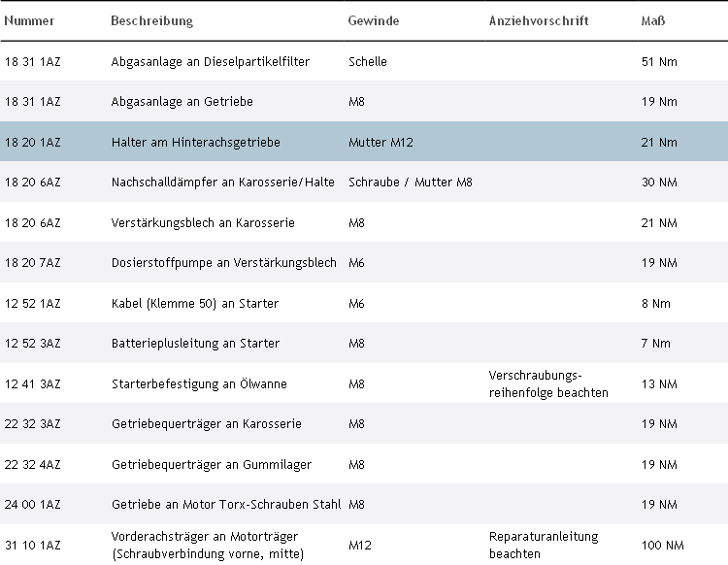
Task: Click Dosierstoffpumpe an Verstärkungsblech description
Action: click(x=224, y=263)
